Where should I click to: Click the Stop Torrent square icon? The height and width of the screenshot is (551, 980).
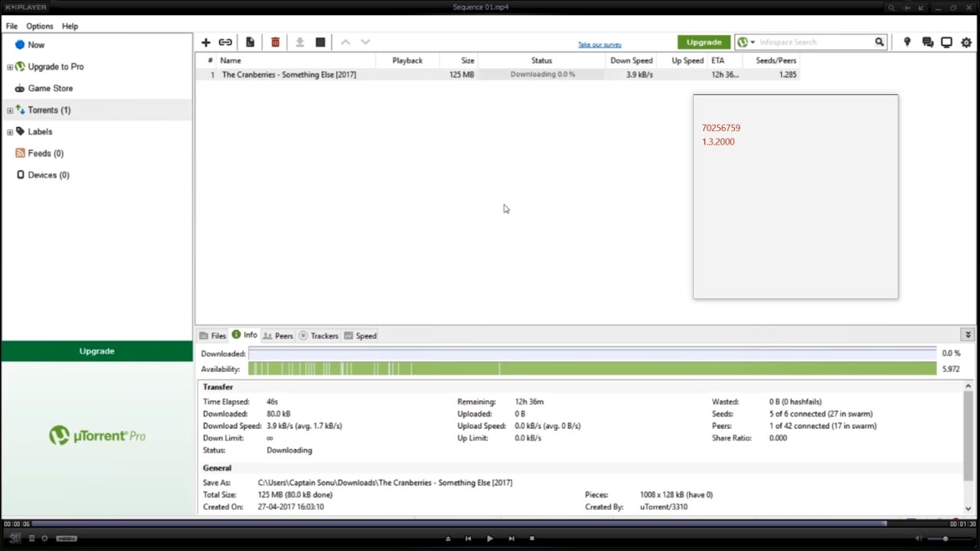pos(321,42)
